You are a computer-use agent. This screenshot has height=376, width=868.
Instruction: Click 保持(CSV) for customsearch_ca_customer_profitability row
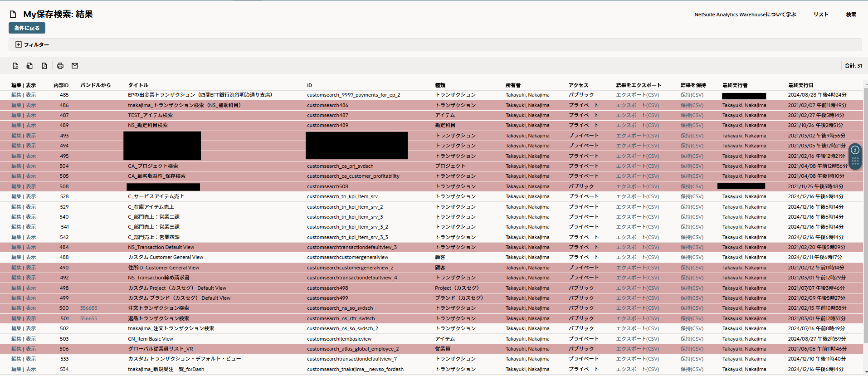[692, 176]
